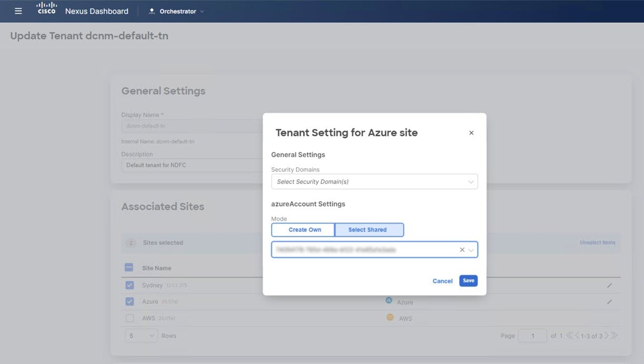The width and height of the screenshot is (644, 364).
Task: Go to the previous page of sites
Action: (577, 336)
